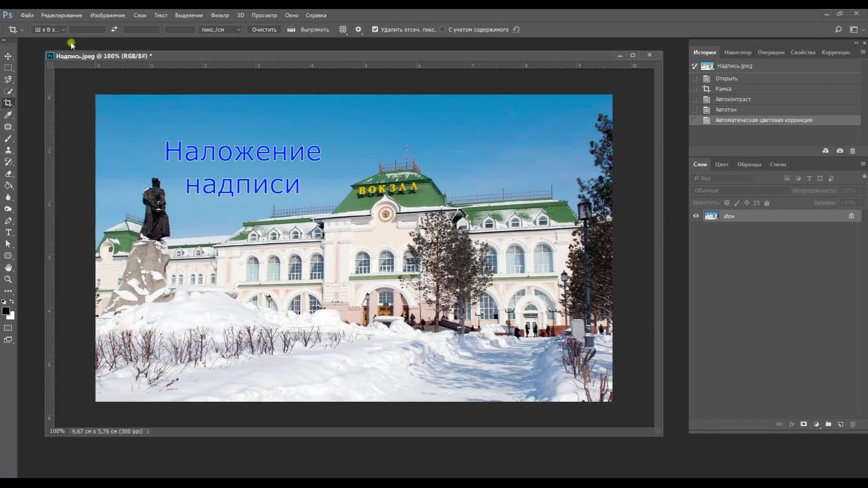Select the Clone Stamp tool
The height and width of the screenshot is (488, 868).
coord(8,150)
